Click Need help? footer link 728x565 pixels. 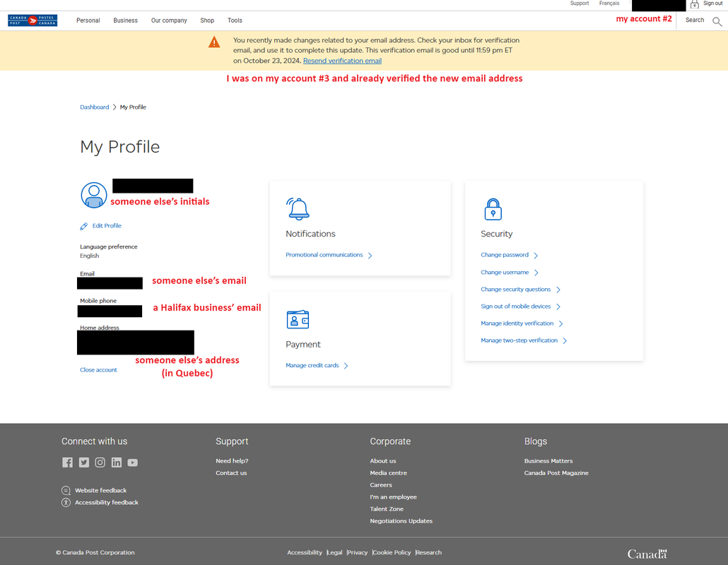232,461
